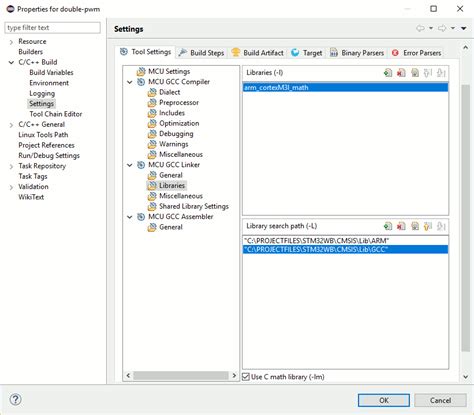Screen dimensions: 474x415
Task: Expand the C/C++ General node
Action: (x=11, y=125)
